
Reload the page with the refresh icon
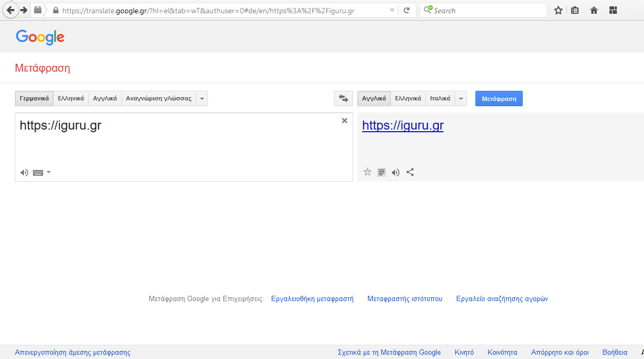point(406,11)
